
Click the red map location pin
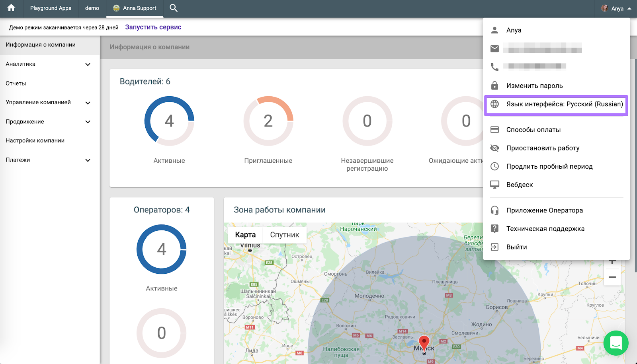coord(424,342)
